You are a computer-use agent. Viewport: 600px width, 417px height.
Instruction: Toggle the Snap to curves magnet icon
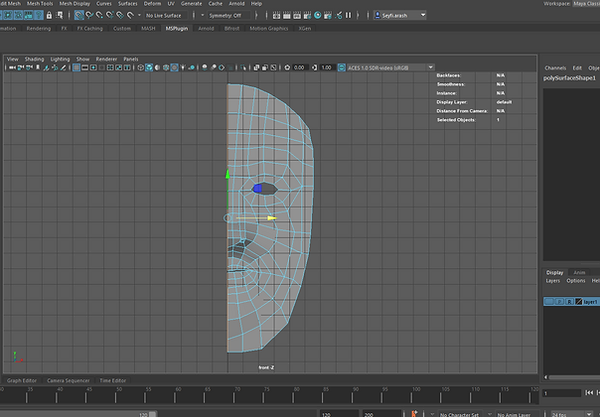click(89, 15)
